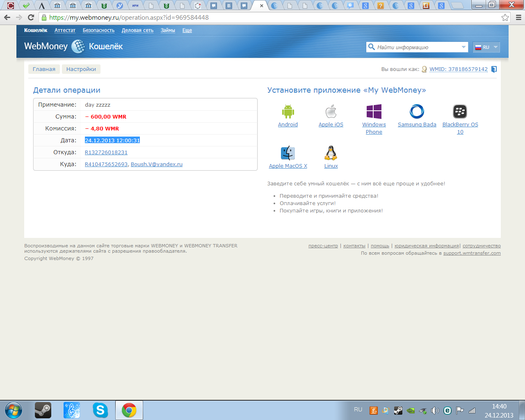Open the пресс-центр footer link
Screen dimensions: 525x420
[323, 246]
